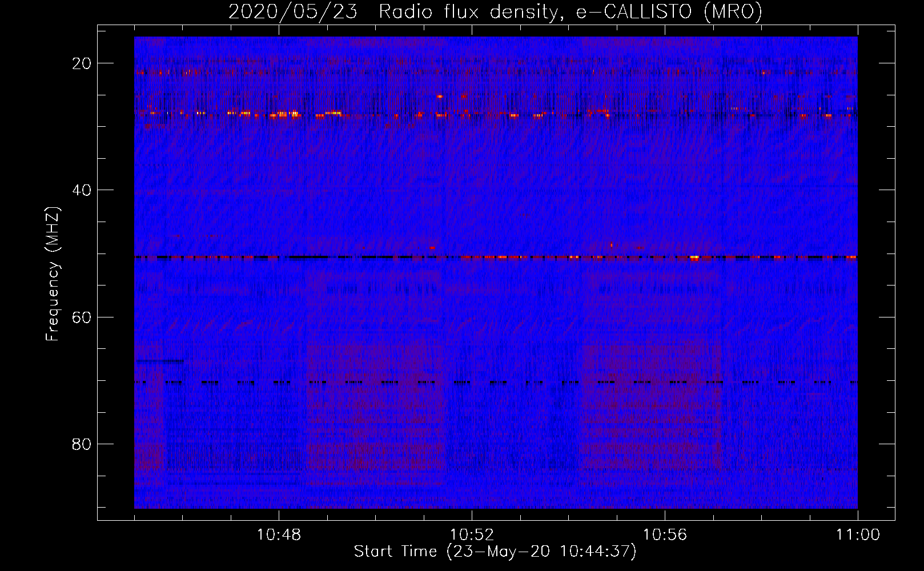The image size is (924, 571).
Task: Click the dashed black line near 70 MHz
Action: [x=496, y=382]
